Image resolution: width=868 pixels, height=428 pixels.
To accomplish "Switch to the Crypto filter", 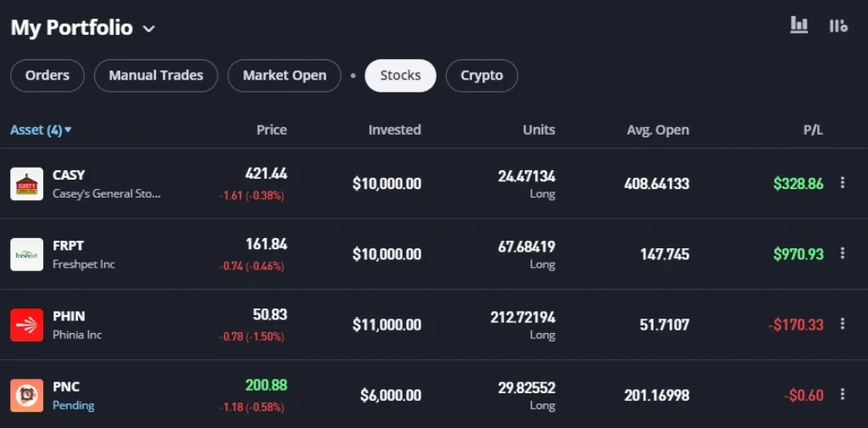I will click(481, 75).
